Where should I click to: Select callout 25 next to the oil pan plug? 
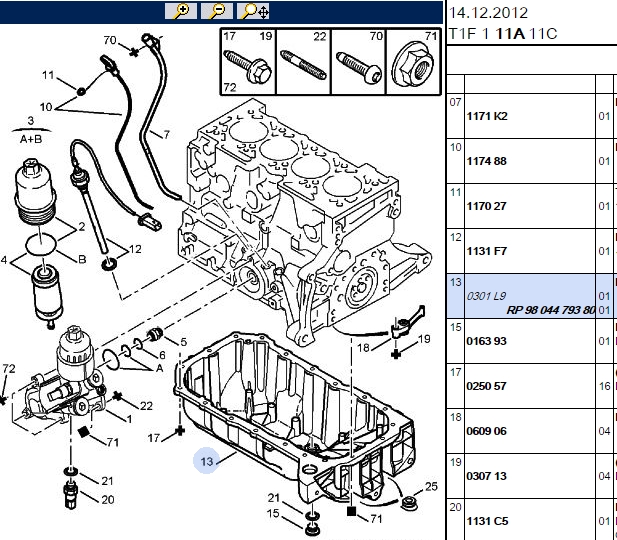click(x=431, y=486)
